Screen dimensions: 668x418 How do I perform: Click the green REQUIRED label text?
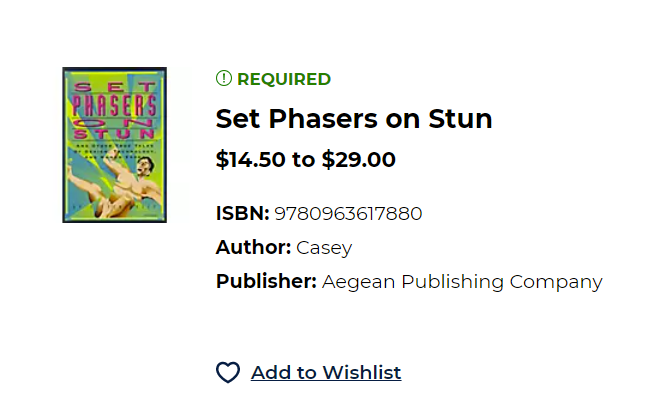tap(284, 79)
